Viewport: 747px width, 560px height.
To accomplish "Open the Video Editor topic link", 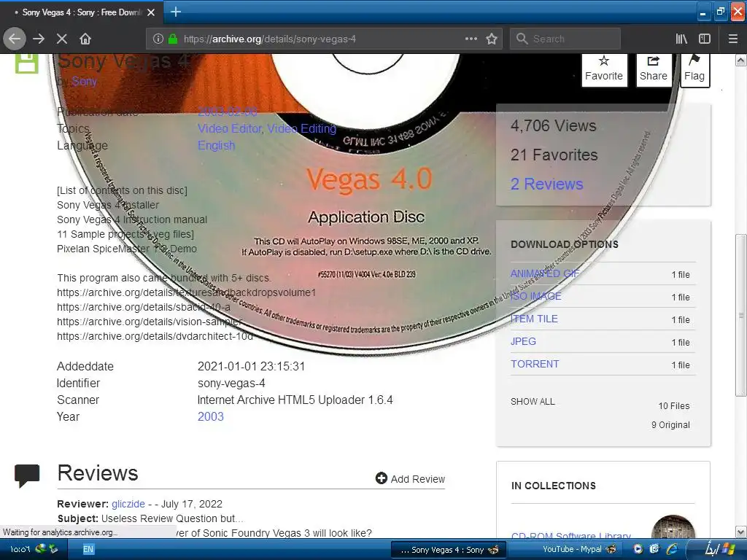I will [x=229, y=128].
